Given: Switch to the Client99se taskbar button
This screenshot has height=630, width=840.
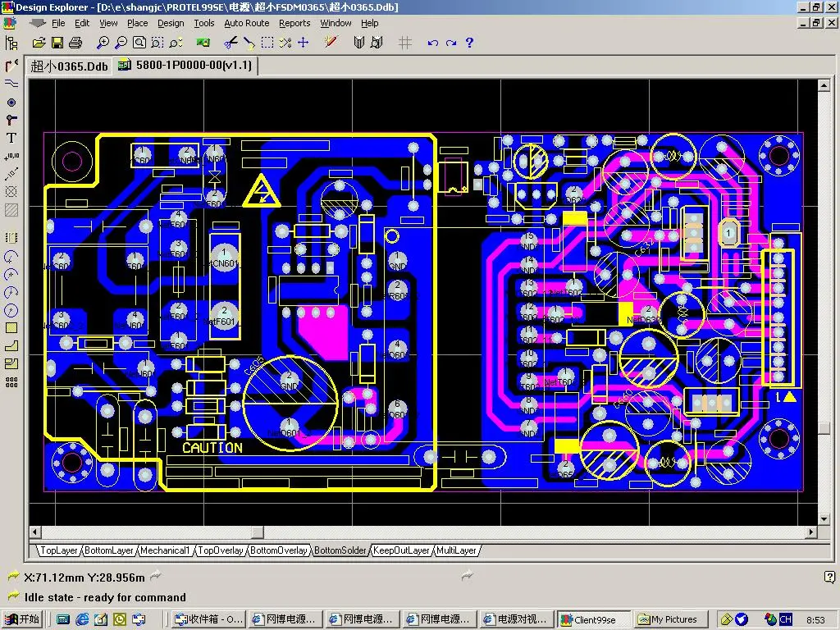Looking at the screenshot, I should tap(592, 619).
